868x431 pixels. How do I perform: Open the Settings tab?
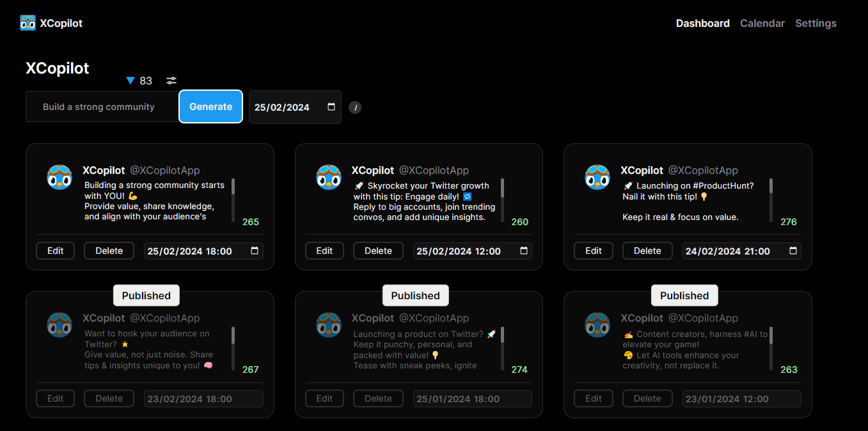[816, 23]
